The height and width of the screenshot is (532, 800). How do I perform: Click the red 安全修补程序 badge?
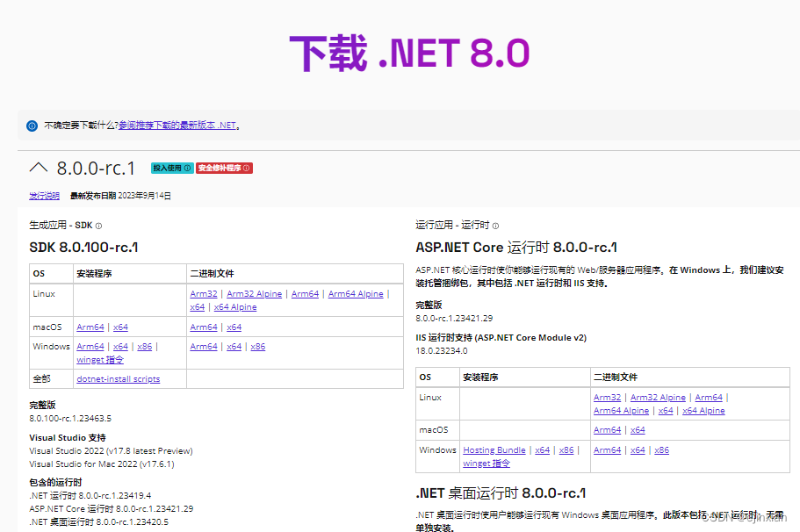click(x=224, y=168)
